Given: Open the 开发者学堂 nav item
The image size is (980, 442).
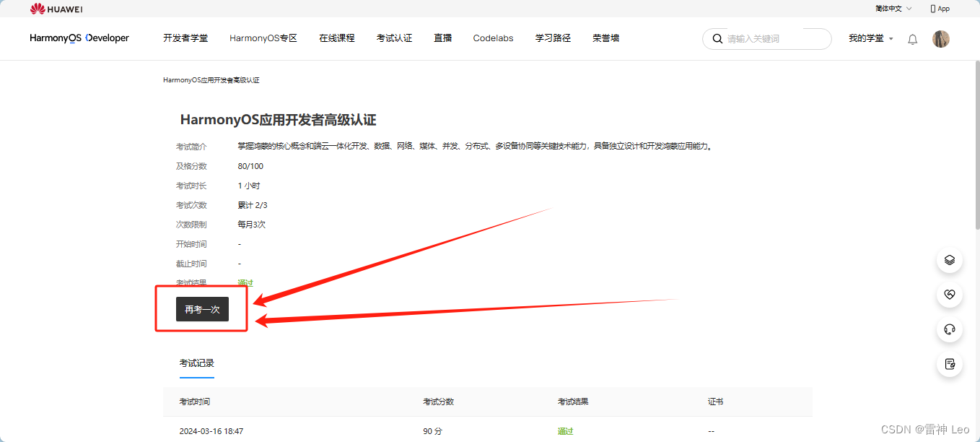Looking at the screenshot, I should (185, 38).
